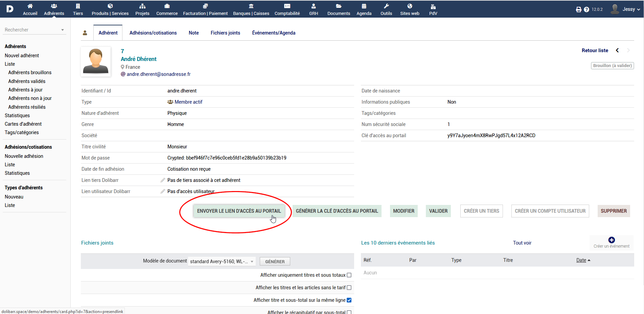
Task: Open the Modèle de document dropdown
Action: tap(222, 261)
